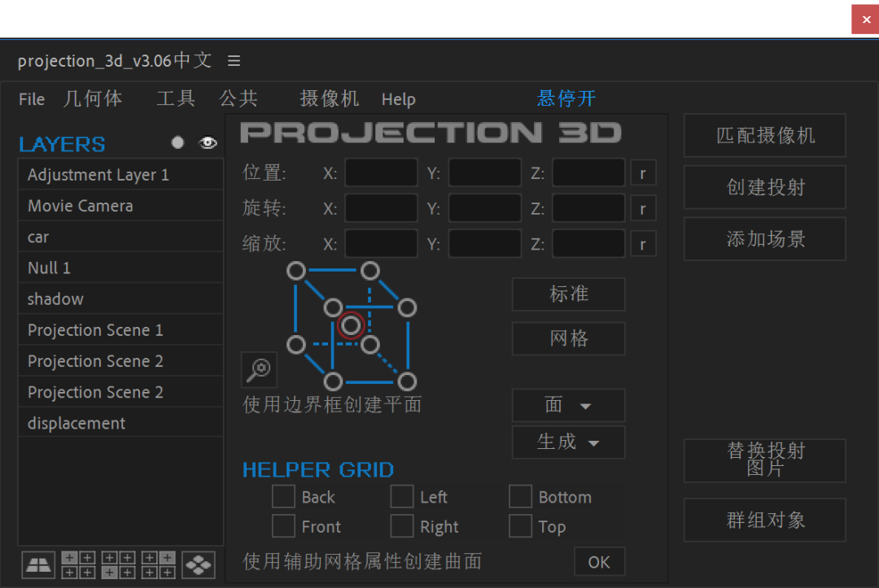Select the front bottom-right corner node of cube
Viewport: 879px width, 588px height.
(407, 381)
